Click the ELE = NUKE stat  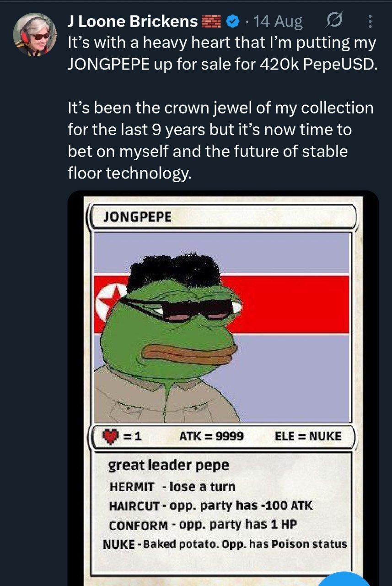click(x=308, y=436)
